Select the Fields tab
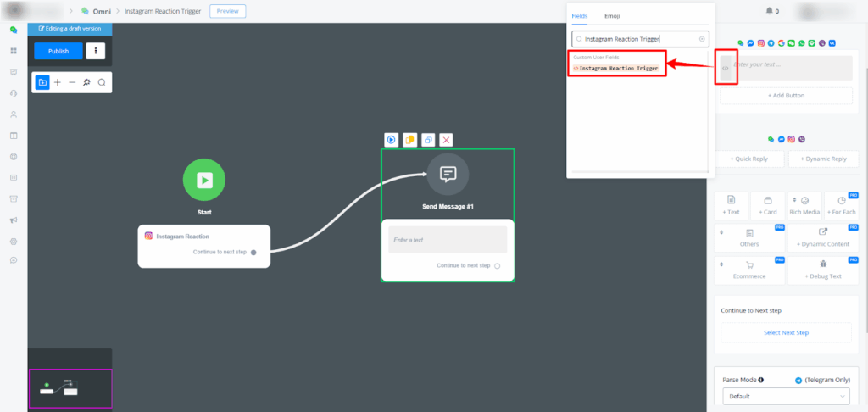The width and height of the screenshot is (868, 412). pos(580,16)
